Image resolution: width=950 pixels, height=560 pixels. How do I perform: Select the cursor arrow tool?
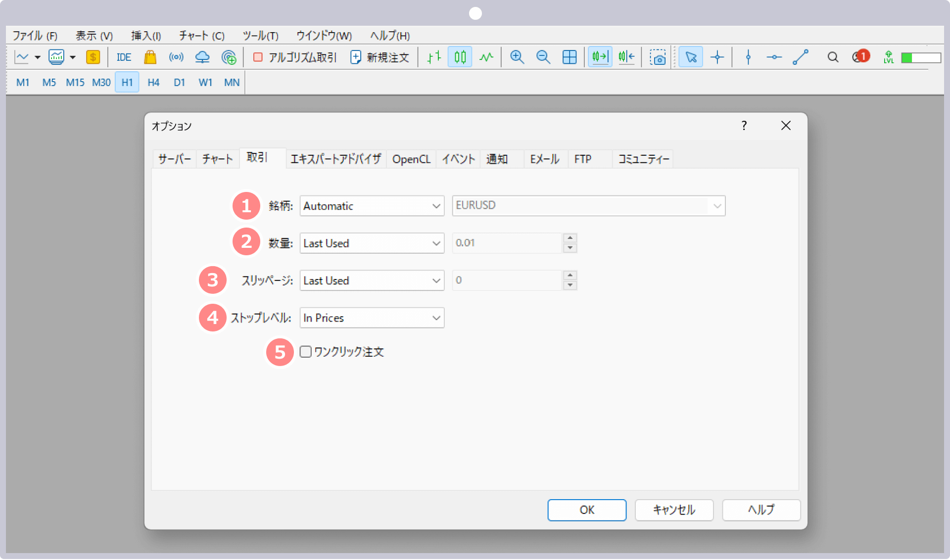click(x=691, y=57)
